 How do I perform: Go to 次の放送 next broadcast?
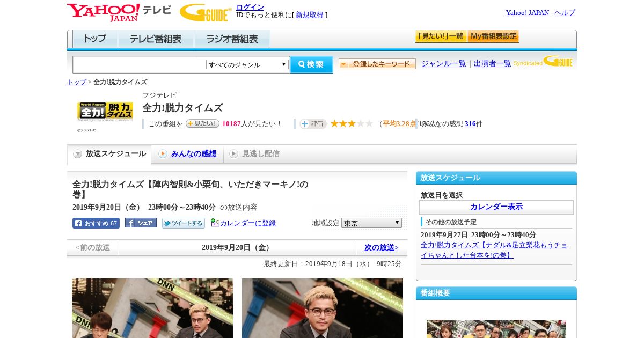[x=382, y=248]
